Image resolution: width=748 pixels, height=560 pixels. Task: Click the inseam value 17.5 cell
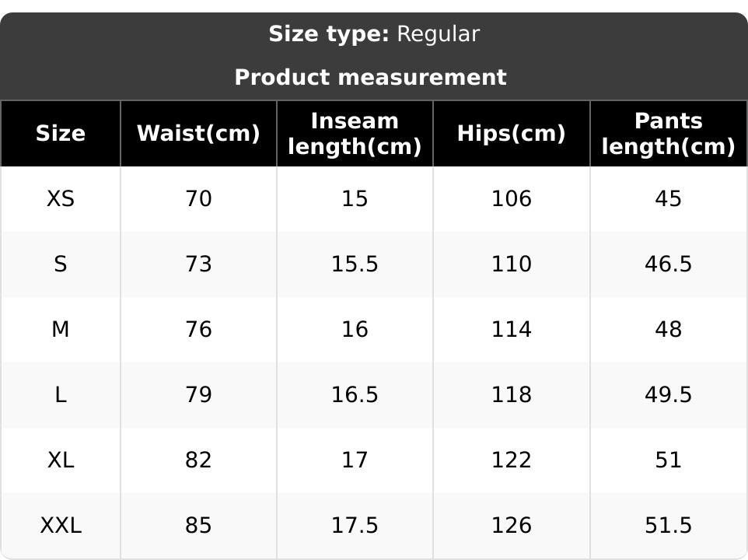point(355,526)
